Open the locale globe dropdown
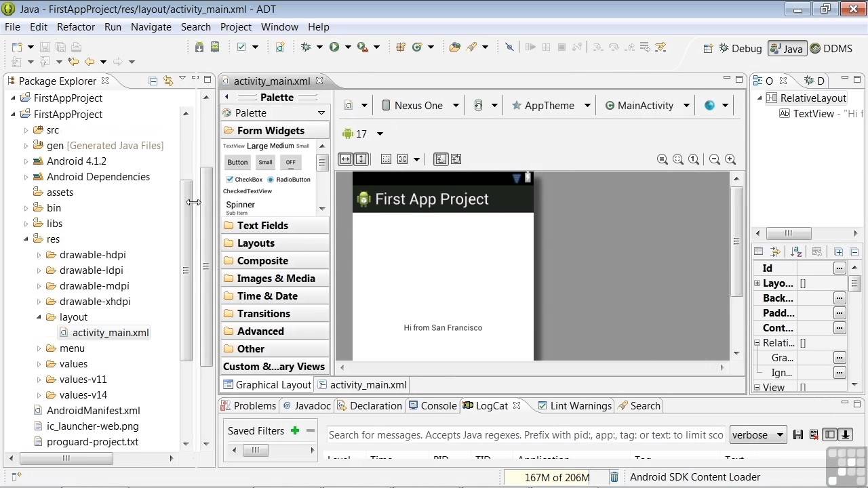This screenshot has width=868, height=488. (x=716, y=105)
